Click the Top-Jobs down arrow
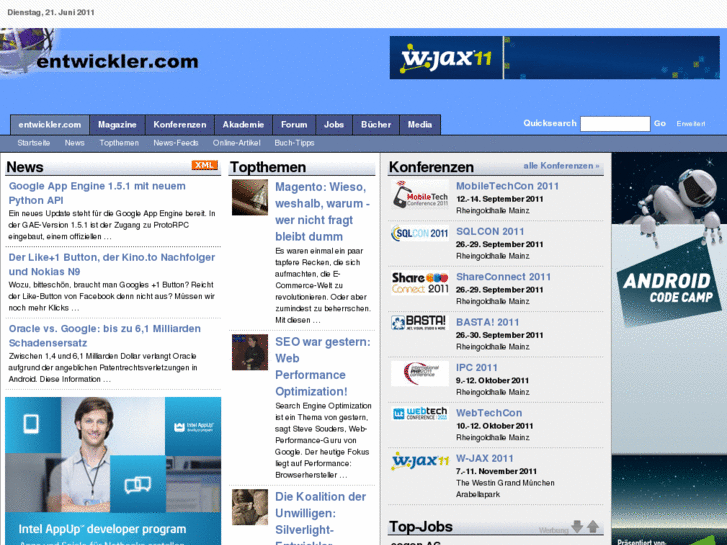727x545 pixels. click(x=577, y=526)
